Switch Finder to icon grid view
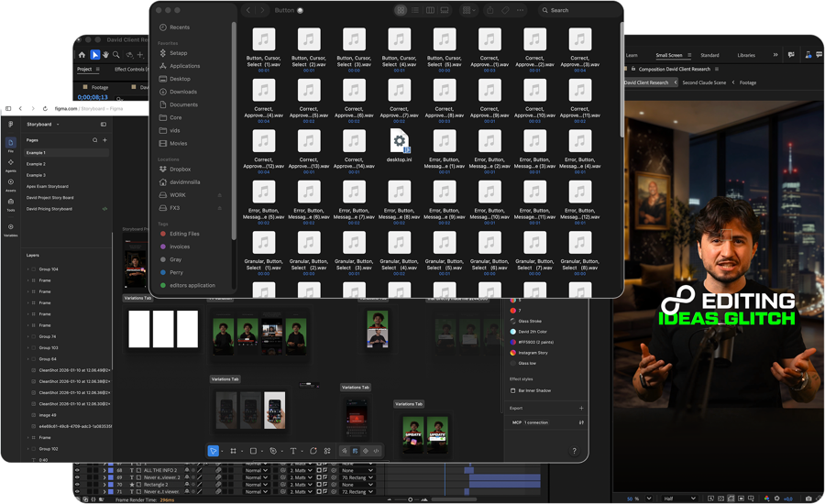 (401, 10)
